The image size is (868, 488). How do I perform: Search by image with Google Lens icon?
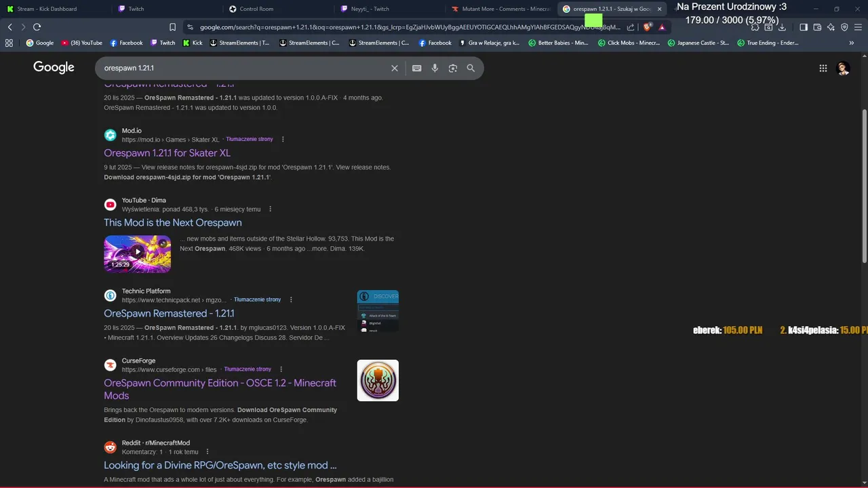453,68
